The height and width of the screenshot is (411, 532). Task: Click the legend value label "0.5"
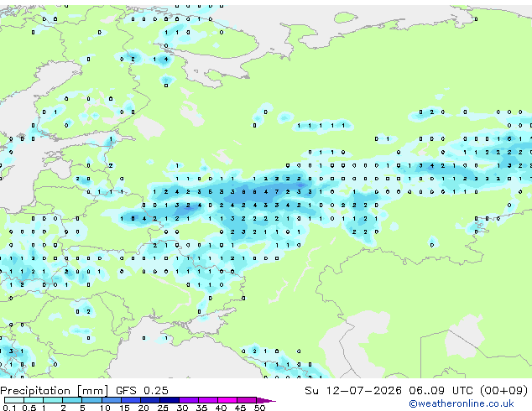click(x=29, y=408)
